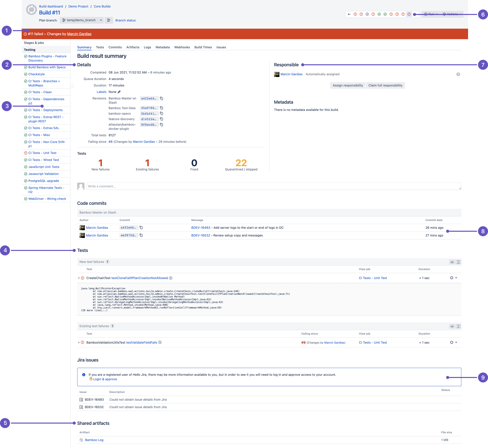Click the create plan branch icon button
This screenshot has width=488, height=448.
[x=109, y=20]
